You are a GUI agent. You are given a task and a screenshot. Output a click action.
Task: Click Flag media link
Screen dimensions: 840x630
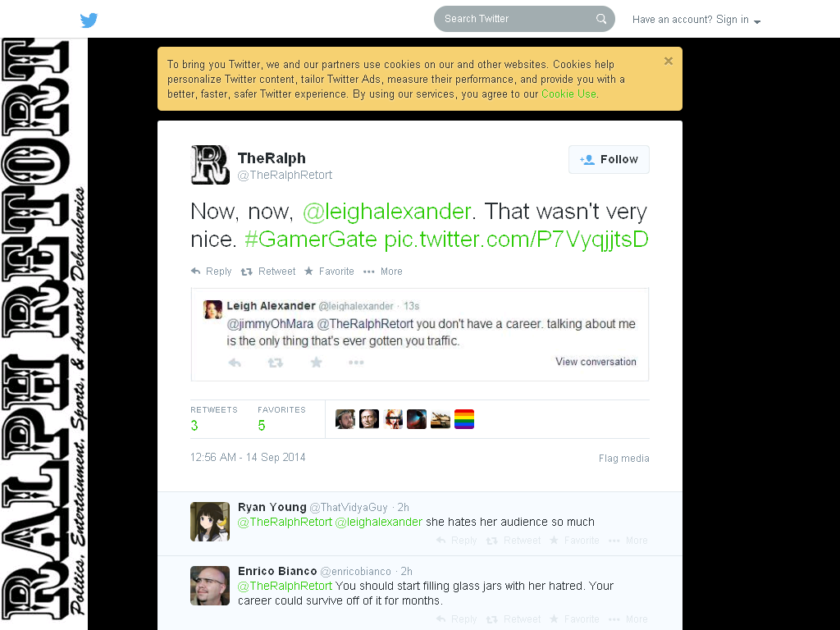623,458
